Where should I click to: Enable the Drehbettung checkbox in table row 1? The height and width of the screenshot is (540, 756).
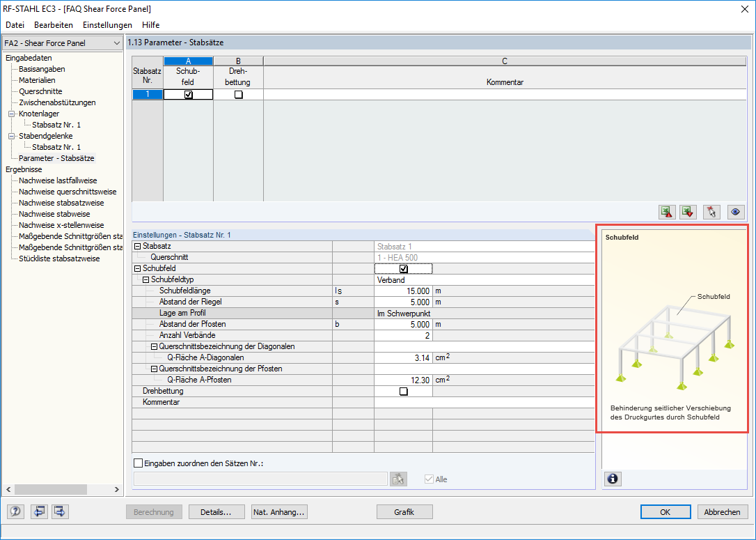click(238, 95)
